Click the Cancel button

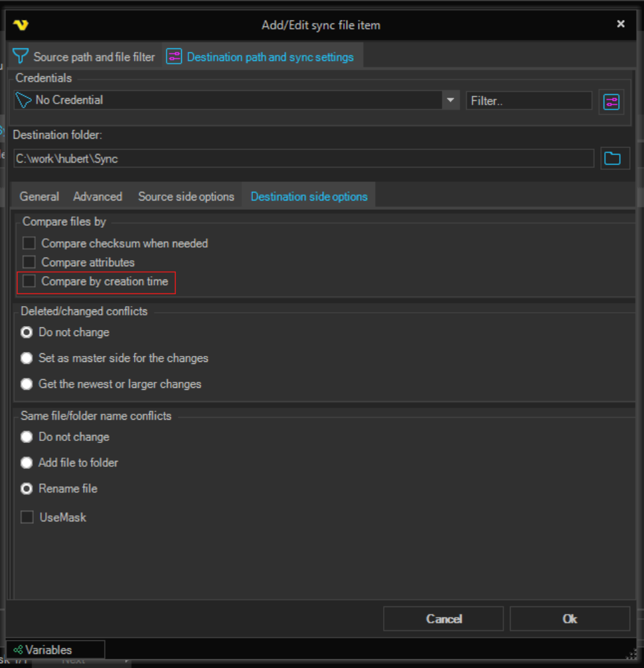pos(443,619)
